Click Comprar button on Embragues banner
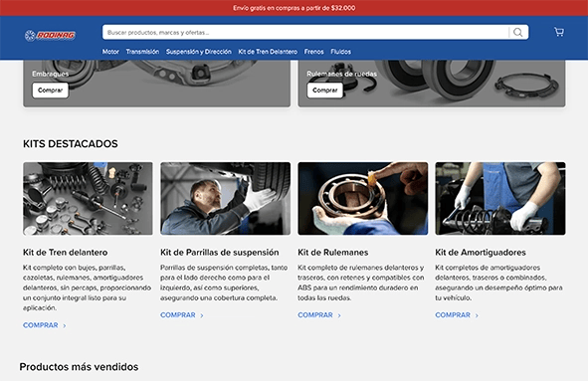Screen dimensions: 588x381 pos(51,91)
